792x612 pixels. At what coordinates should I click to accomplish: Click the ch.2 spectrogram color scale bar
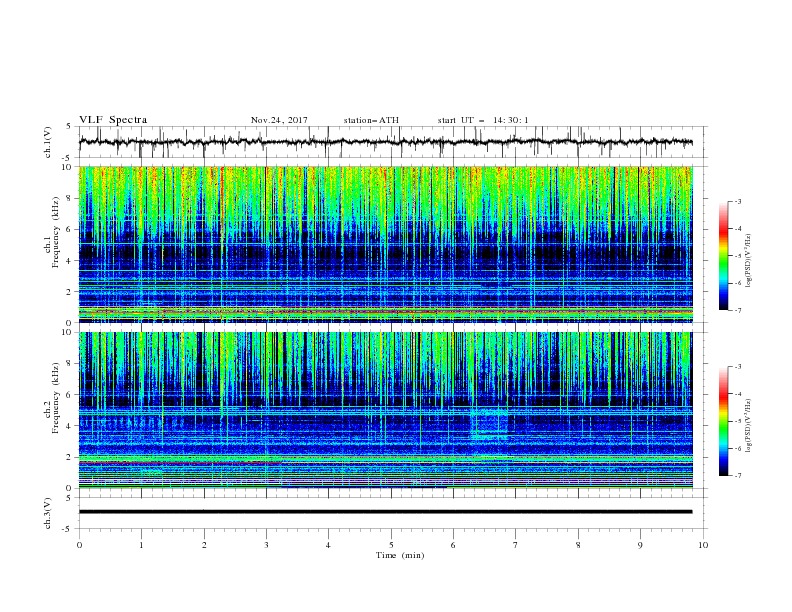(x=723, y=421)
